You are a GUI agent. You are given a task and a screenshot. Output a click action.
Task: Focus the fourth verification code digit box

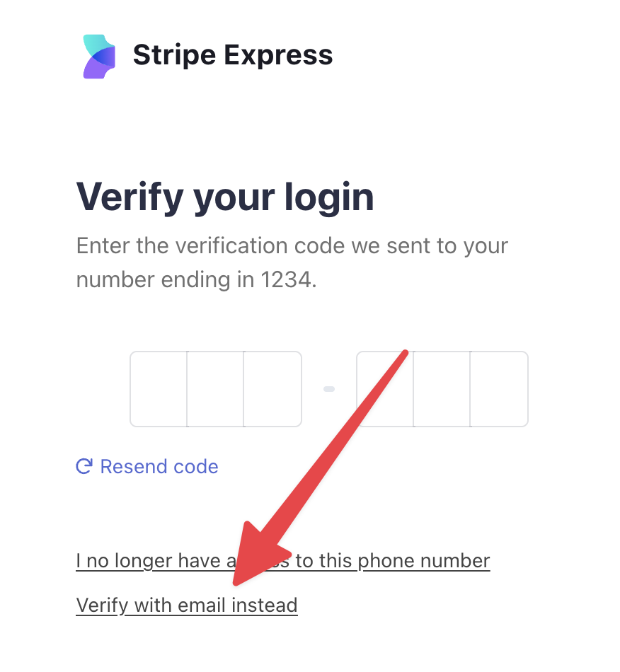coord(385,389)
